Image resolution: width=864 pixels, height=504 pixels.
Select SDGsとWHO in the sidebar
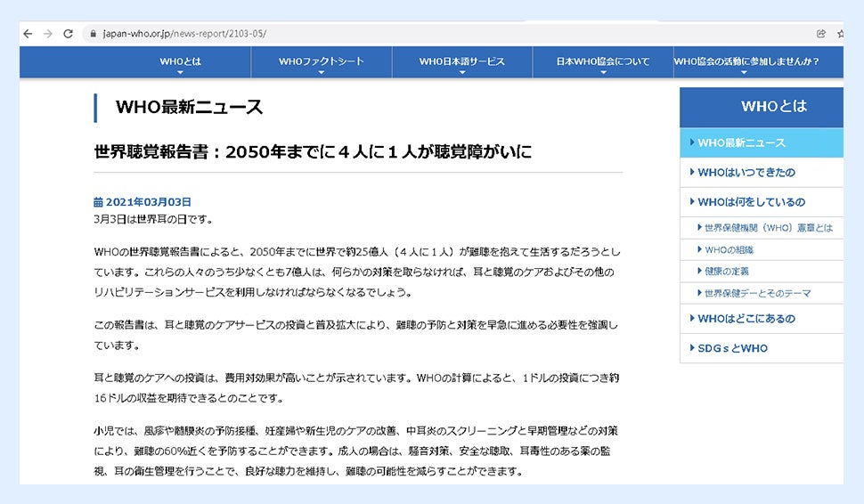tap(732, 348)
